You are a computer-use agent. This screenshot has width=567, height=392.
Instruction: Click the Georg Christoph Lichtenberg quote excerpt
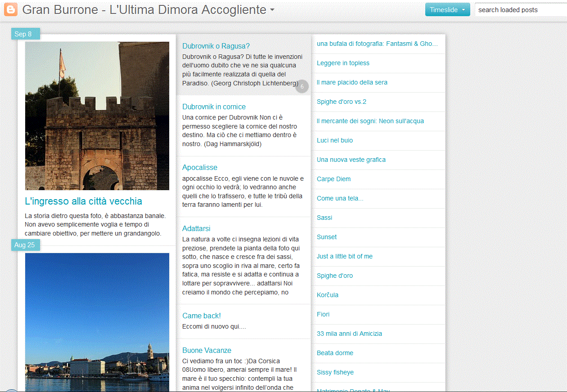pos(242,70)
